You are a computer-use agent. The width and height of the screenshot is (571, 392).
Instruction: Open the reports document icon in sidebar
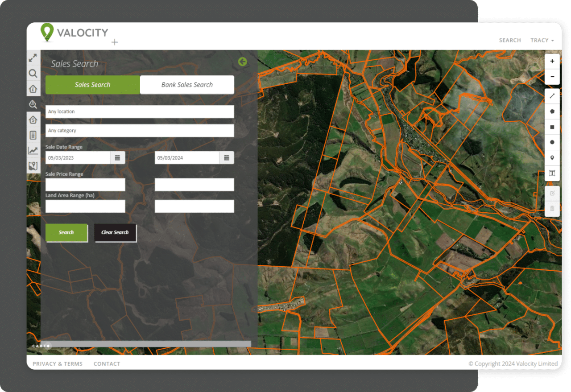pos(33,135)
